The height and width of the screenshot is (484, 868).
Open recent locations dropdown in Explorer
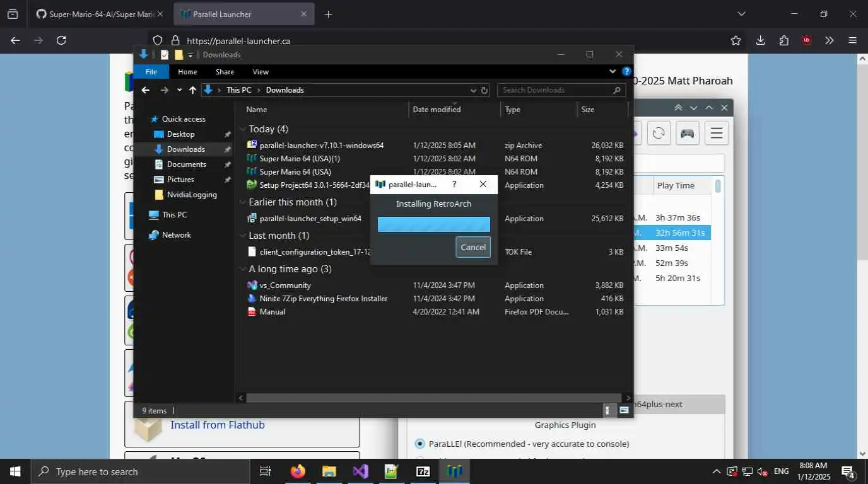pyautogui.click(x=179, y=90)
